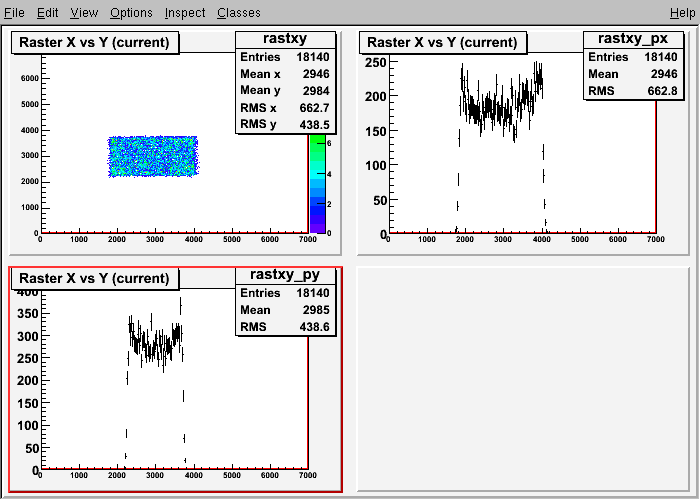Screen dimensions: 700x500
Task: Click the 6000 y-axis label in rastxy plot
Action: (29, 79)
